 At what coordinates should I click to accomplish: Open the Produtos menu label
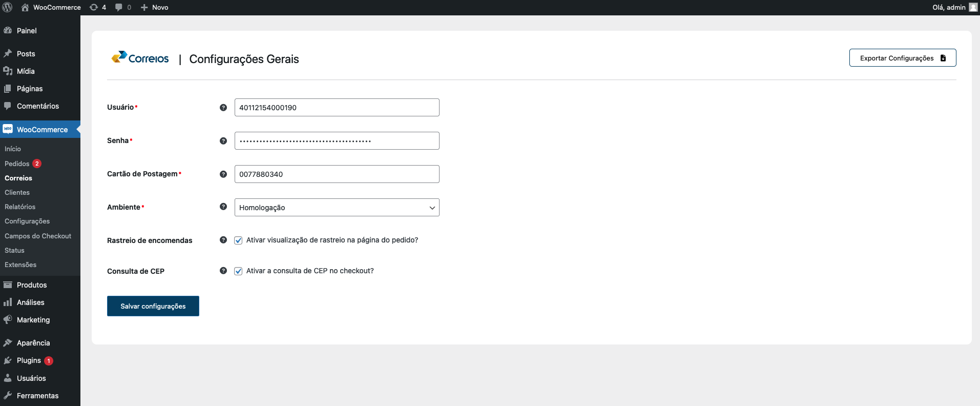(x=32, y=285)
